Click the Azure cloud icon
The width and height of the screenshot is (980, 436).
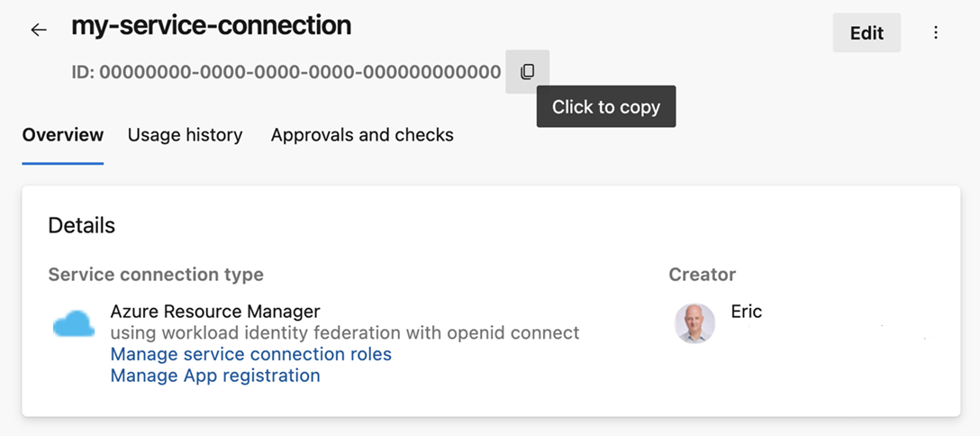pyautogui.click(x=73, y=323)
